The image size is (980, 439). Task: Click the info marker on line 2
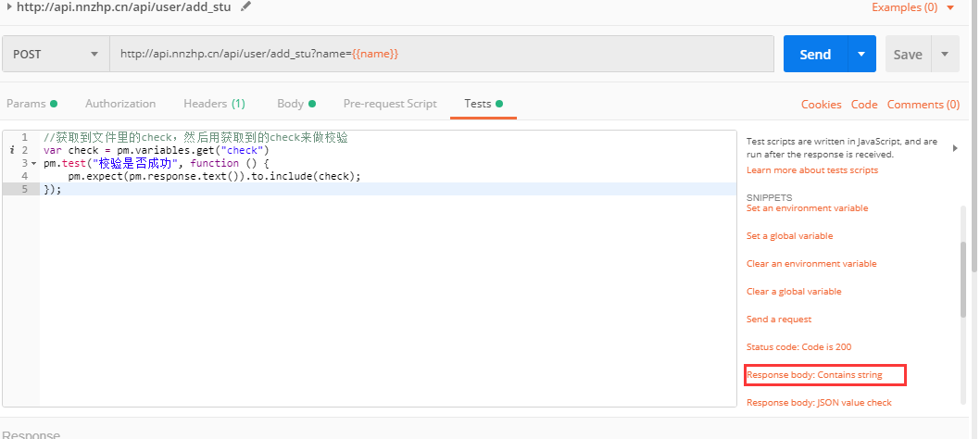coord(12,151)
